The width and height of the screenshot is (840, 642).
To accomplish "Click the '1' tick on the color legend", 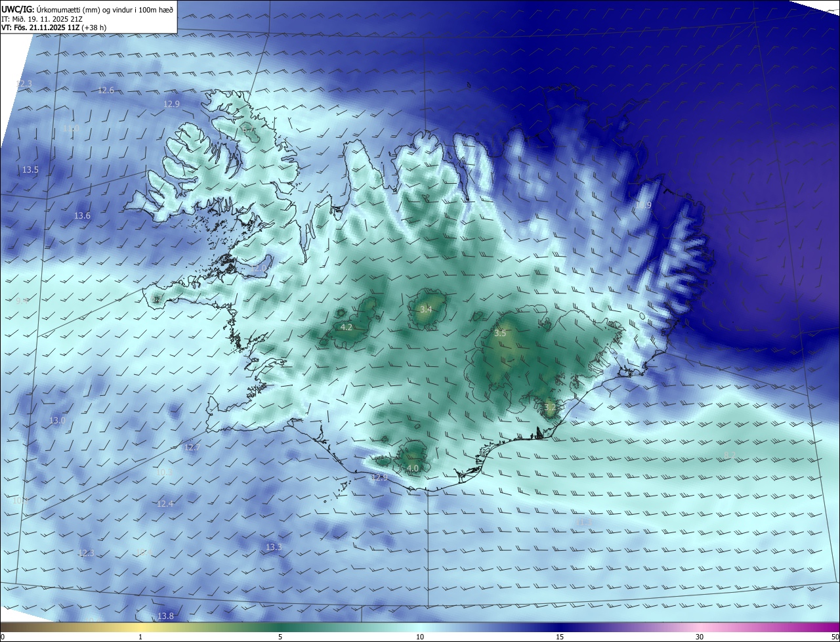I will coord(140,637).
